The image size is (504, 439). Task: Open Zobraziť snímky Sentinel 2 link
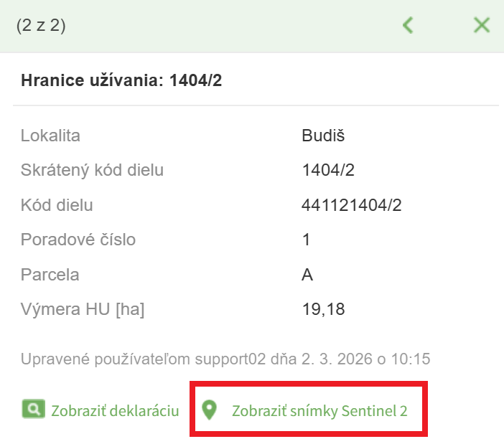point(319,411)
